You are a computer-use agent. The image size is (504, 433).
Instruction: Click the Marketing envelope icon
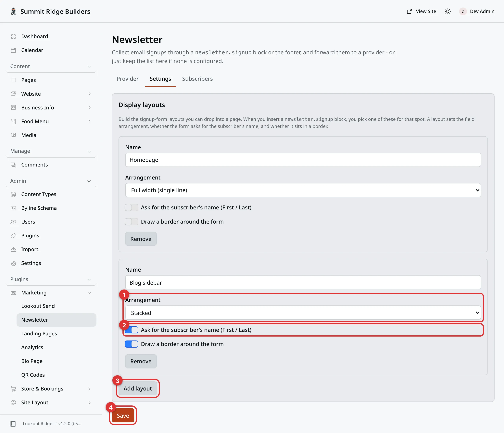click(13, 293)
